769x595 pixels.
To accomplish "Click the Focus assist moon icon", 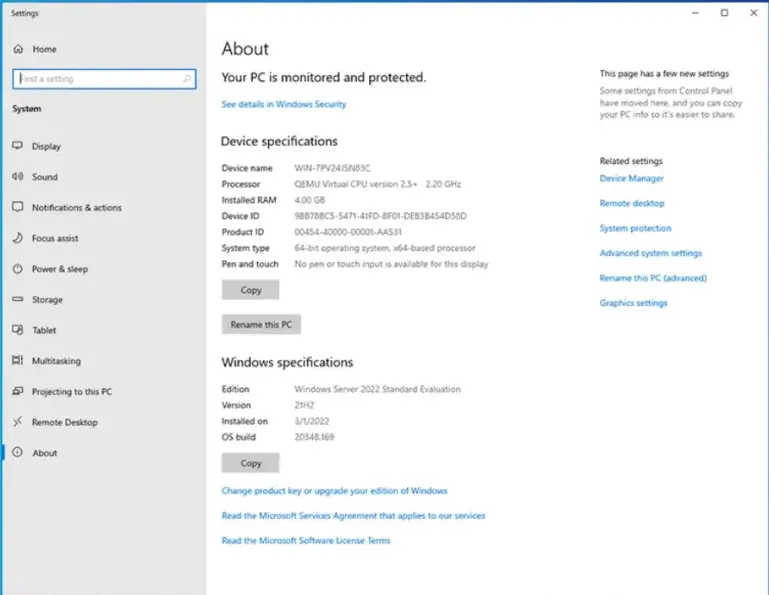I will [x=18, y=238].
